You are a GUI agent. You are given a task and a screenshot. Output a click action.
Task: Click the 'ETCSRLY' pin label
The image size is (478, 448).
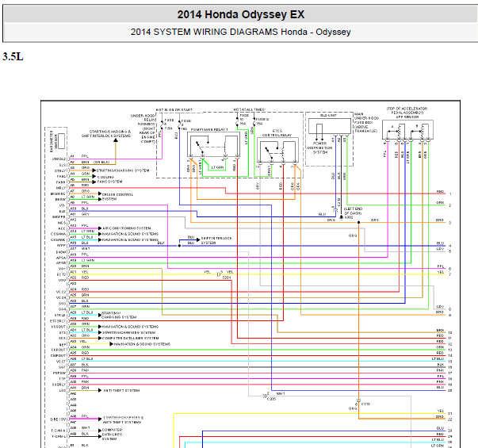58,321
